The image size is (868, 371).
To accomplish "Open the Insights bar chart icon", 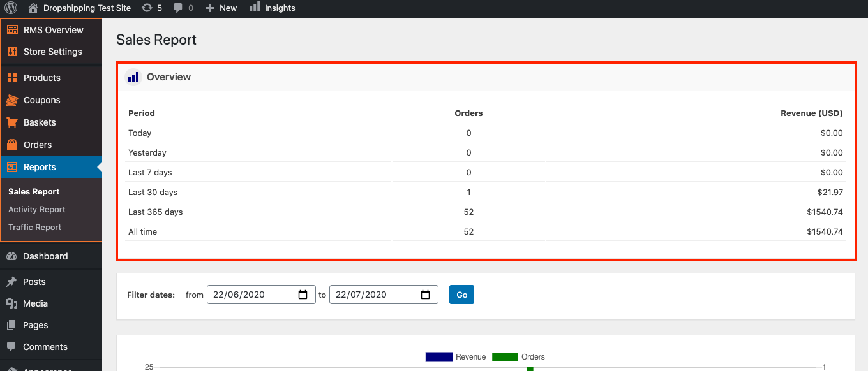I will tap(255, 8).
